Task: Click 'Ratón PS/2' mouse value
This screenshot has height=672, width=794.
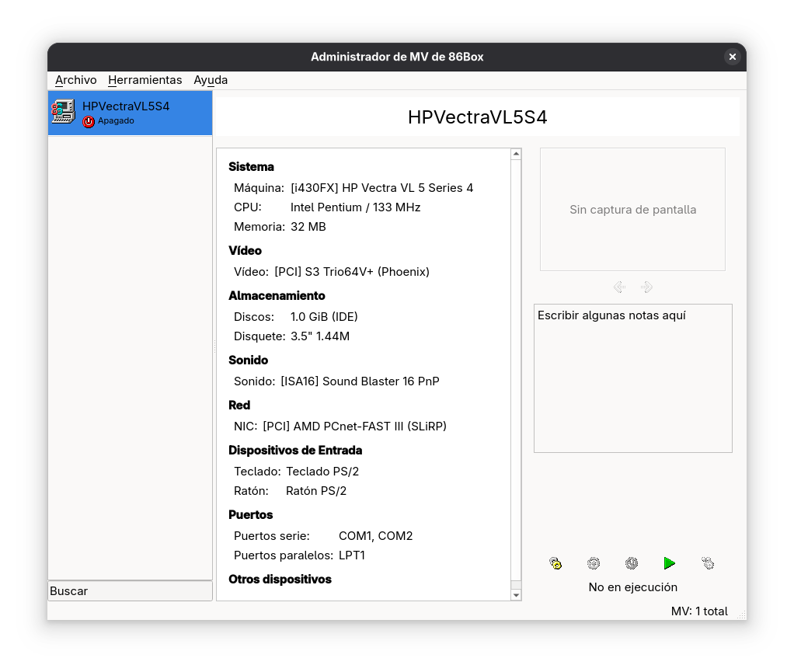Action: [x=316, y=491]
